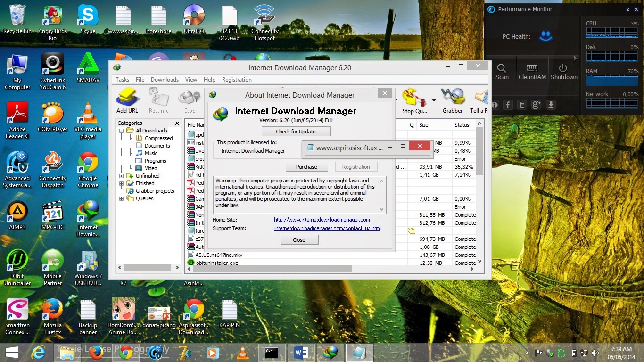
Task: Open the Support Team contact_us link
Action: click(x=327, y=228)
